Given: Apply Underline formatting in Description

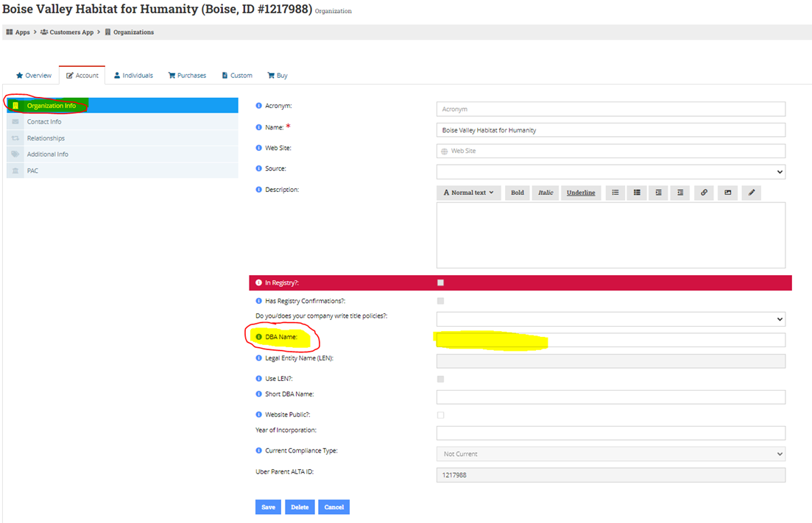Looking at the screenshot, I should pos(581,193).
